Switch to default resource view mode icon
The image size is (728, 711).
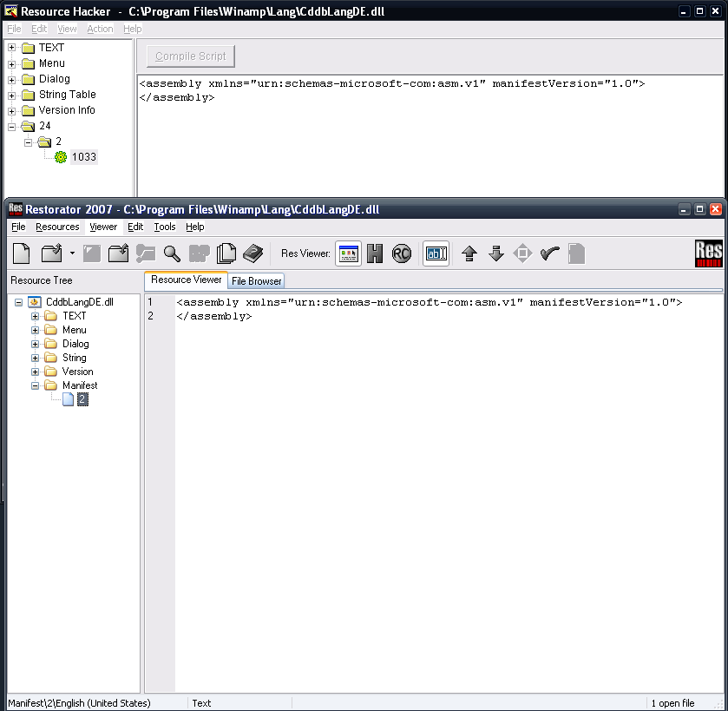click(348, 253)
